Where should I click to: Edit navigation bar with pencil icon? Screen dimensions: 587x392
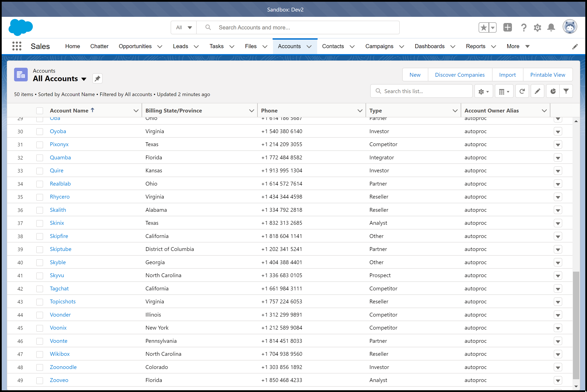(x=575, y=46)
